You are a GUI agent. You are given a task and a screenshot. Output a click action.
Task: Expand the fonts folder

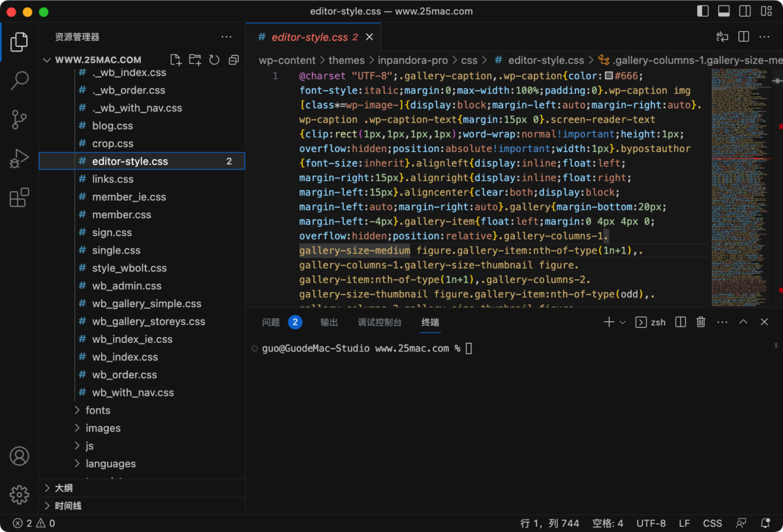(98, 410)
